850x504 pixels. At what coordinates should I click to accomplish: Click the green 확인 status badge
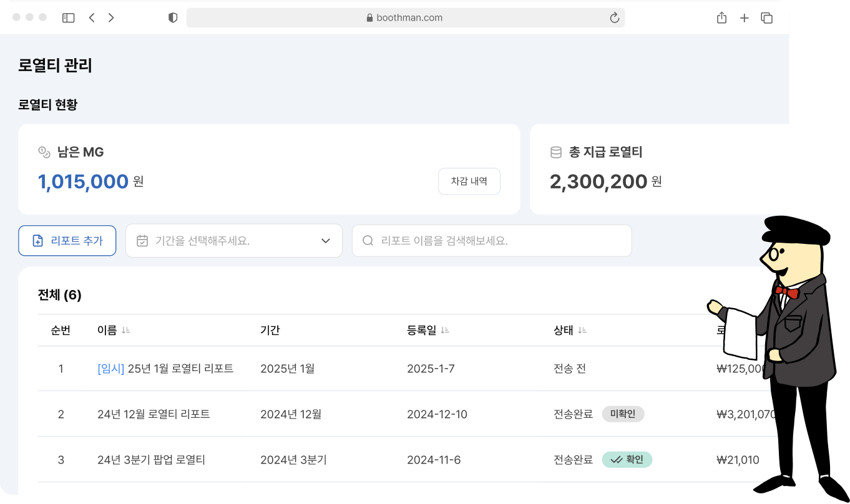pyautogui.click(x=627, y=460)
